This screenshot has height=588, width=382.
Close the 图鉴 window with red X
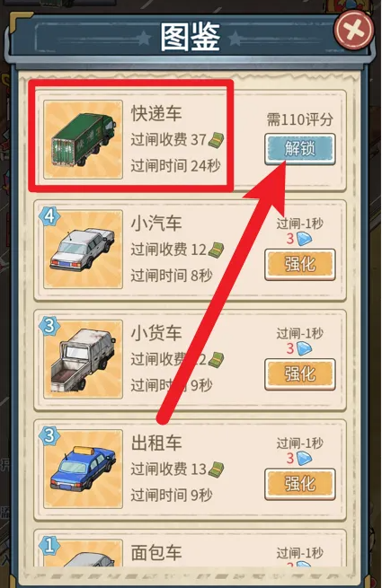354,30
